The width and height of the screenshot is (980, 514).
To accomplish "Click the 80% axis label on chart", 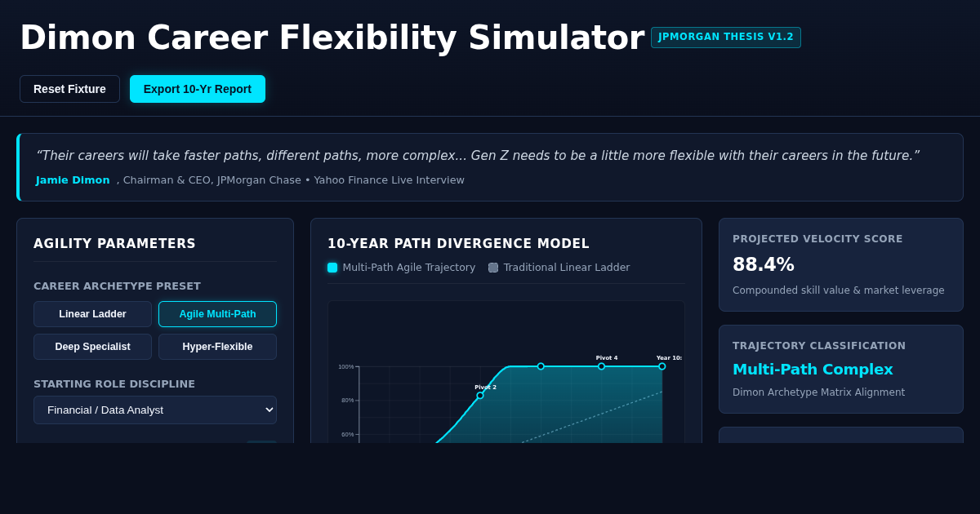I will pyautogui.click(x=347, y=401).
